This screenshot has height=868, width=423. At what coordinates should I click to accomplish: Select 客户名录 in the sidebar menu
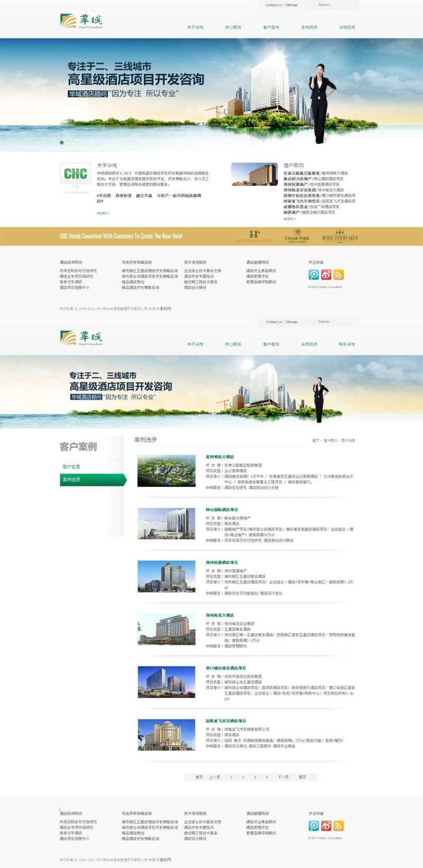[71, 467]
